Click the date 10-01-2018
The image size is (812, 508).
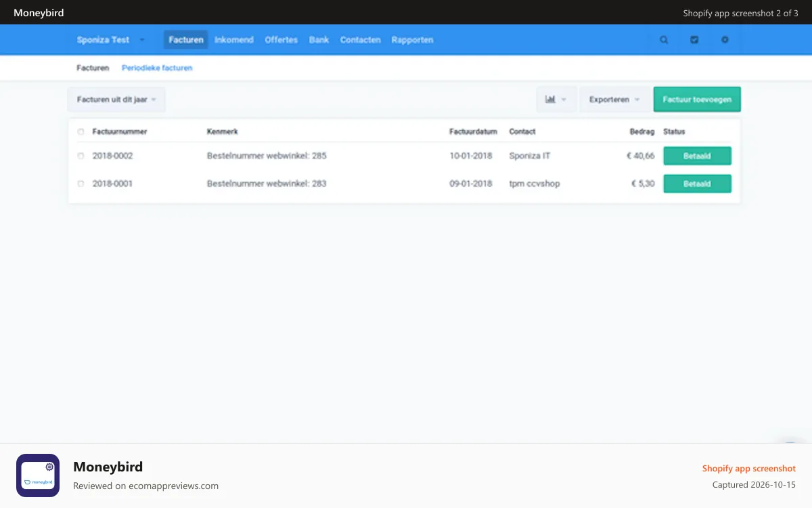(471, 156)
